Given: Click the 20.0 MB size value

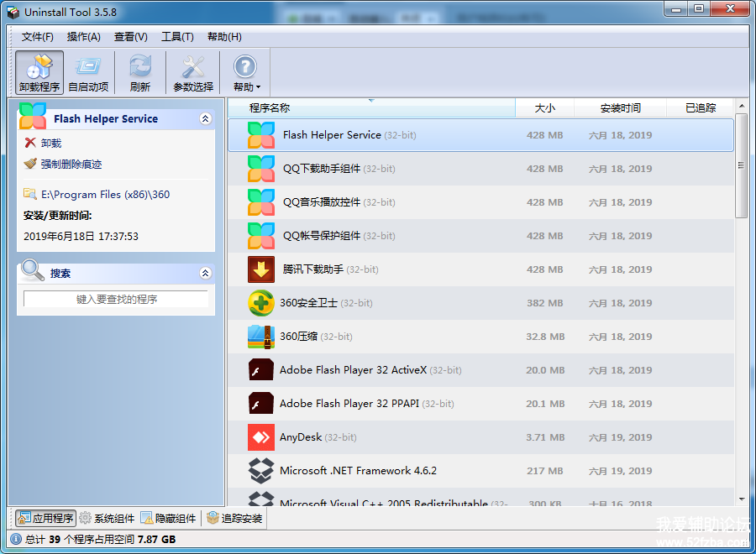Looking at the screenshot, I should [x=545, y=370].
